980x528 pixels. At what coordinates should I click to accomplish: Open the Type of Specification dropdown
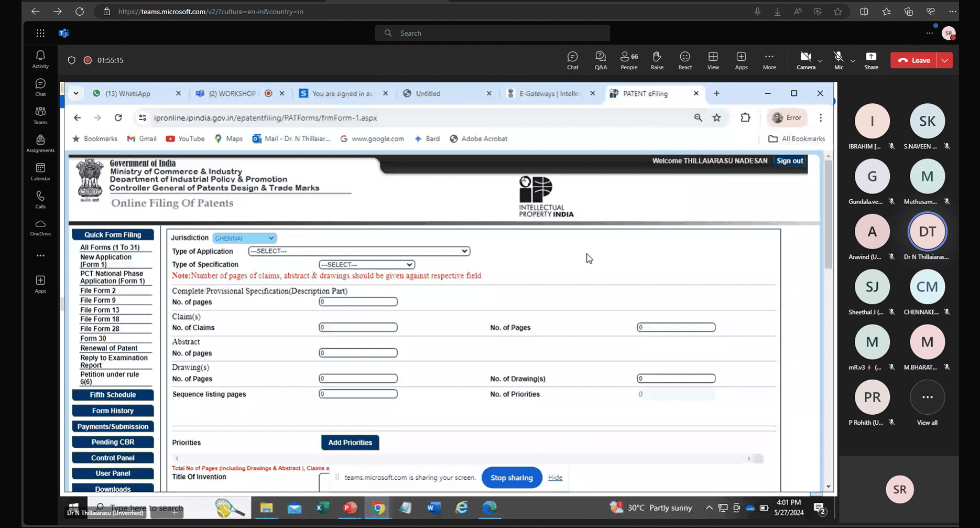[x=366, y=265]
